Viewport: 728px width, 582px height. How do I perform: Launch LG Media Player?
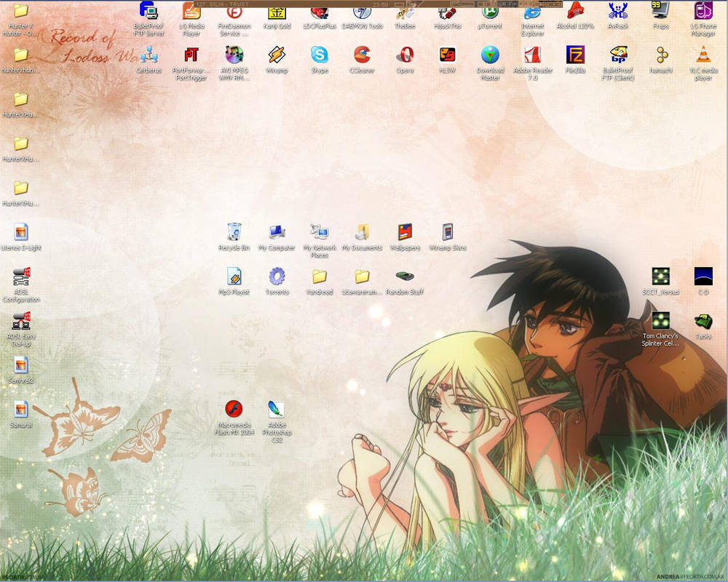pyautogui.click(x=191, y=10)
